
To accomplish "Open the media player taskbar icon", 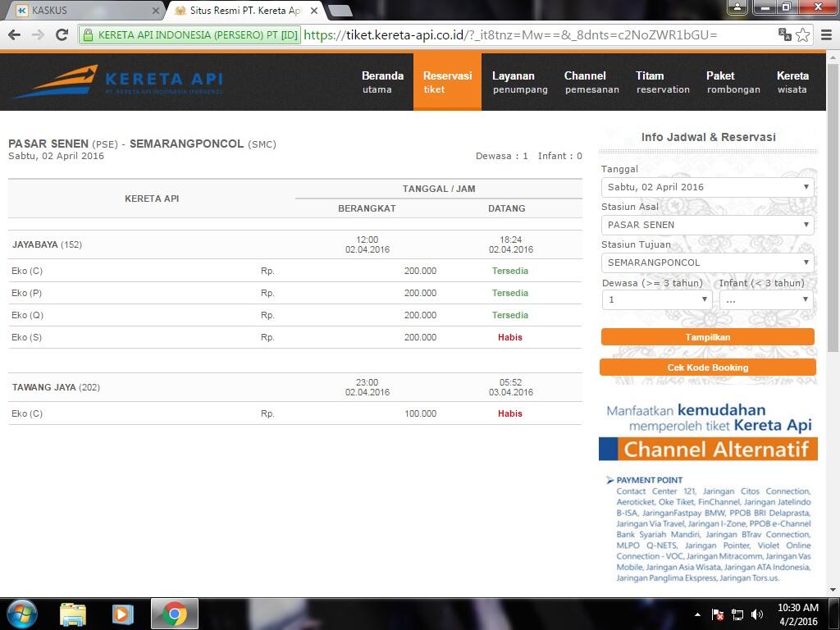I will 123,614.
